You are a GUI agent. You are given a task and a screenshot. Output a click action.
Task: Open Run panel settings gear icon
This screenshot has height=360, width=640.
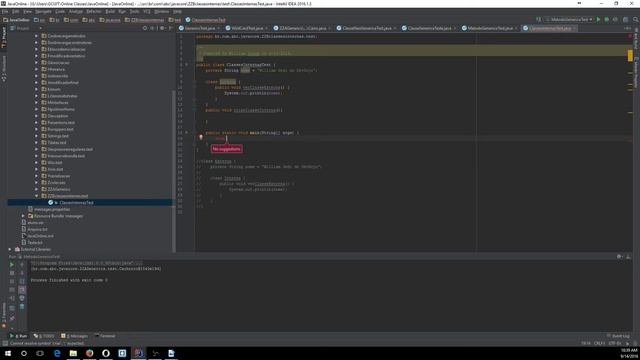coord(619,257)
